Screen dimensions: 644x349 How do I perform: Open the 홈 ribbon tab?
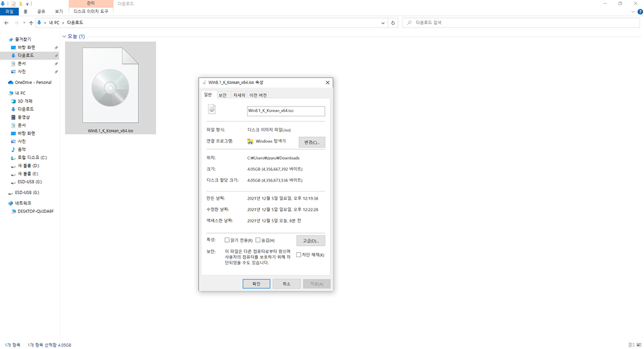[x=25, y=12]
